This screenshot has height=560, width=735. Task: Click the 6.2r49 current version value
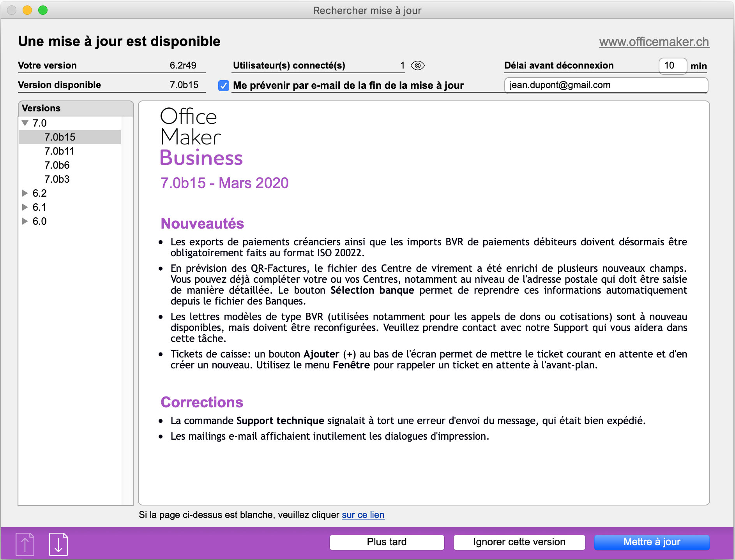click(183, 65)
